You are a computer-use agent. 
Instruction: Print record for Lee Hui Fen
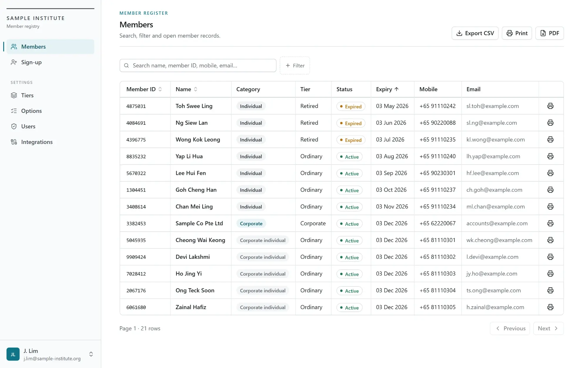550,173
